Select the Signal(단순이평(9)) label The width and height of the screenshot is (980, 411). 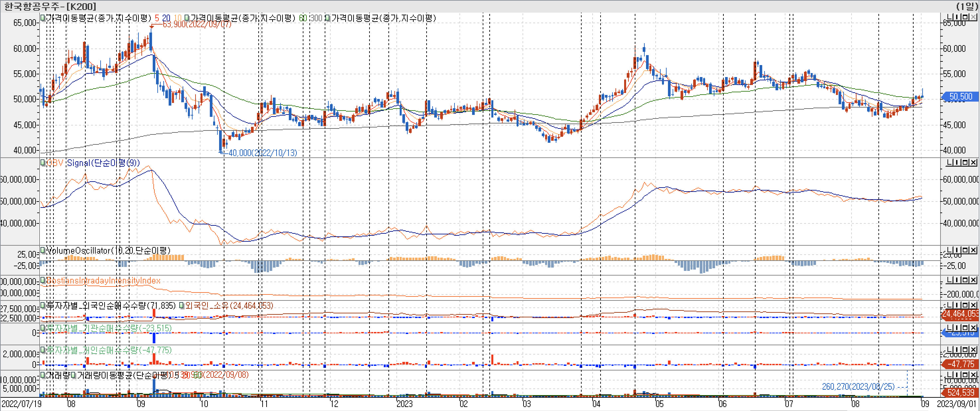pos(103,163)
